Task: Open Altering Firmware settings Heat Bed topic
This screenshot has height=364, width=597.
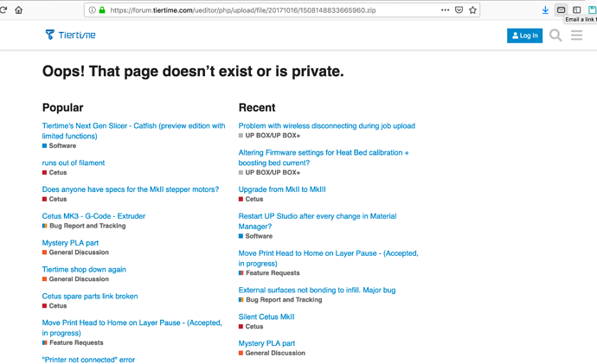Action: pos(324,157)
